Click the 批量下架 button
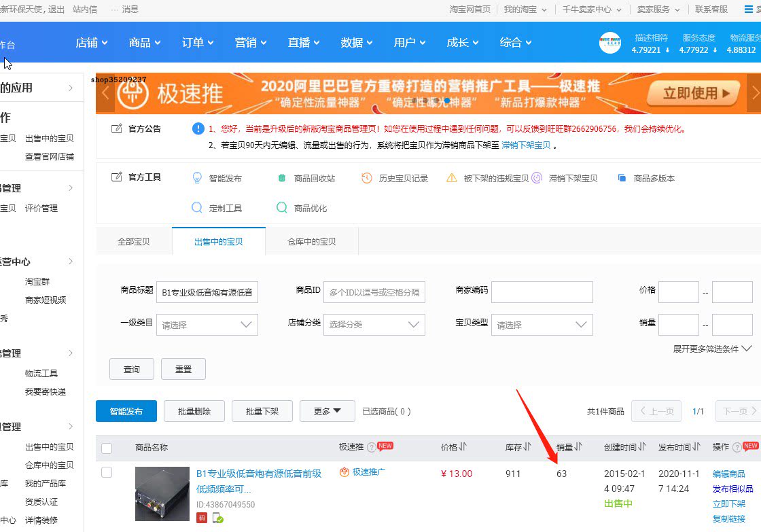Image resolution: width=761 pixels, height=532 pixels. 262,412
